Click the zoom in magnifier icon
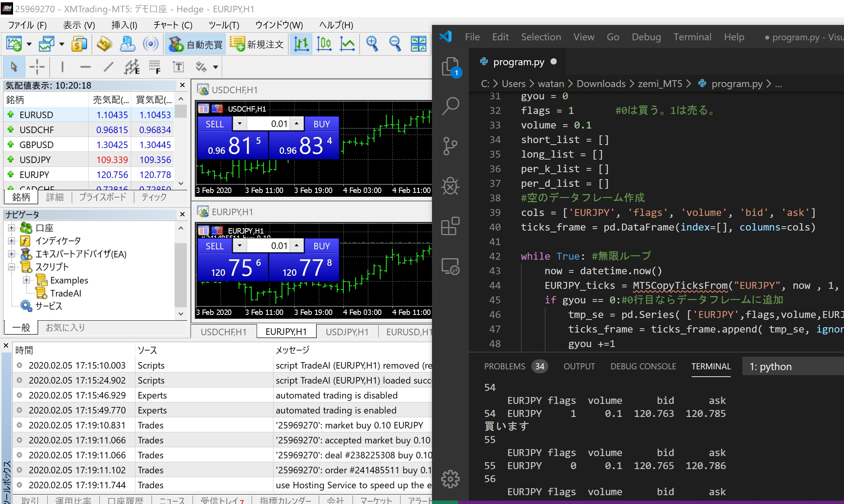 [372, 44]
